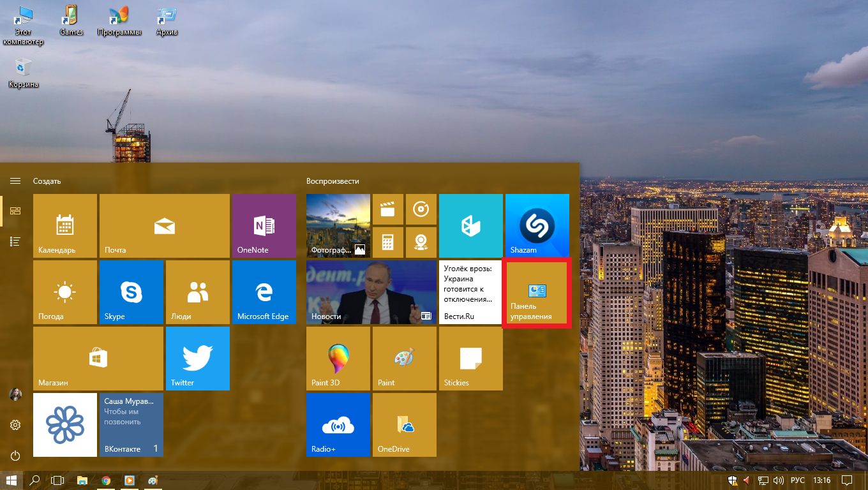Launch the Twitter tile
Screen dimensions: 868x490
pyautogui.click(x=198, y=359)
